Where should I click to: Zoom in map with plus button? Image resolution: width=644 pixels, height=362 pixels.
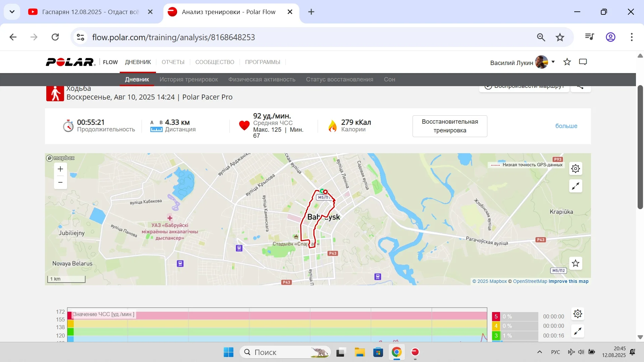pyautogui.click(x=60, y=169)
